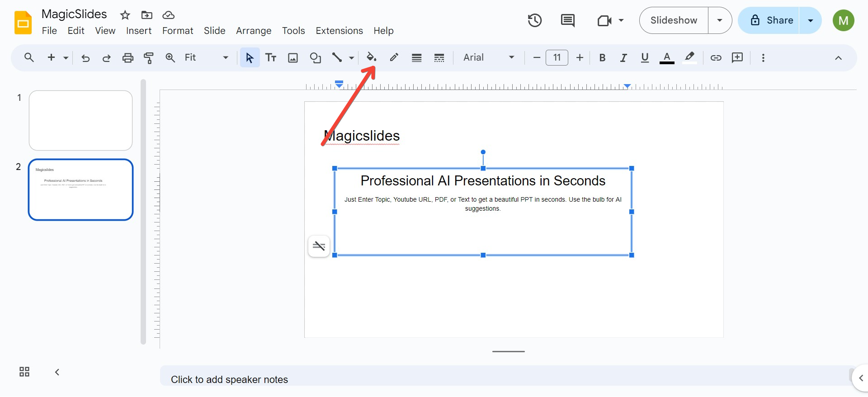Screen dimensions: 868x397
Task: Select the text box tool
Action: 271,57
